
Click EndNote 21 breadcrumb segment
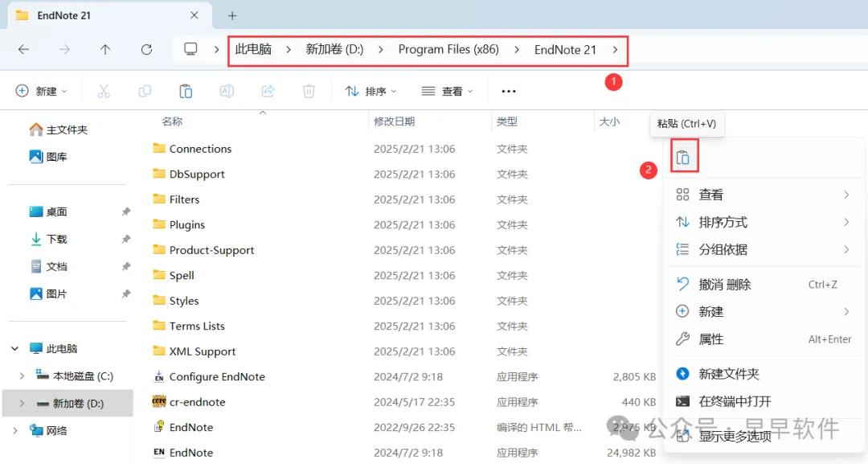point(565,49)
